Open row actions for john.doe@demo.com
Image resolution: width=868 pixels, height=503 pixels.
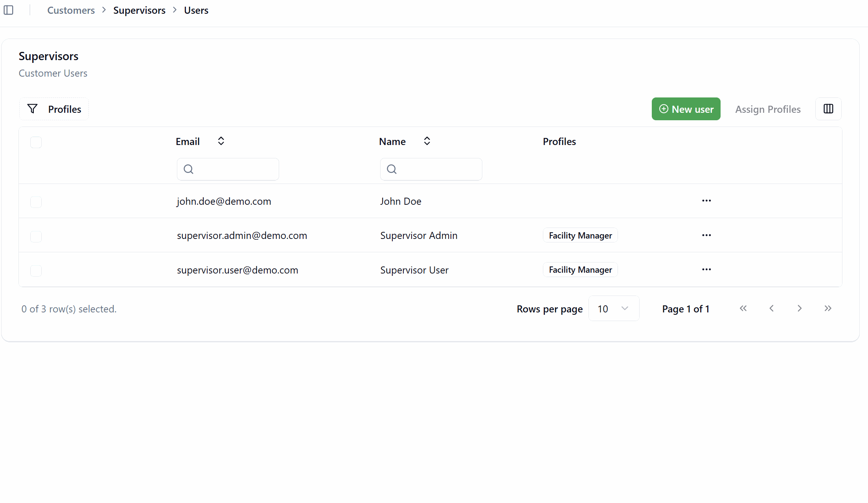tap(706, 201)
